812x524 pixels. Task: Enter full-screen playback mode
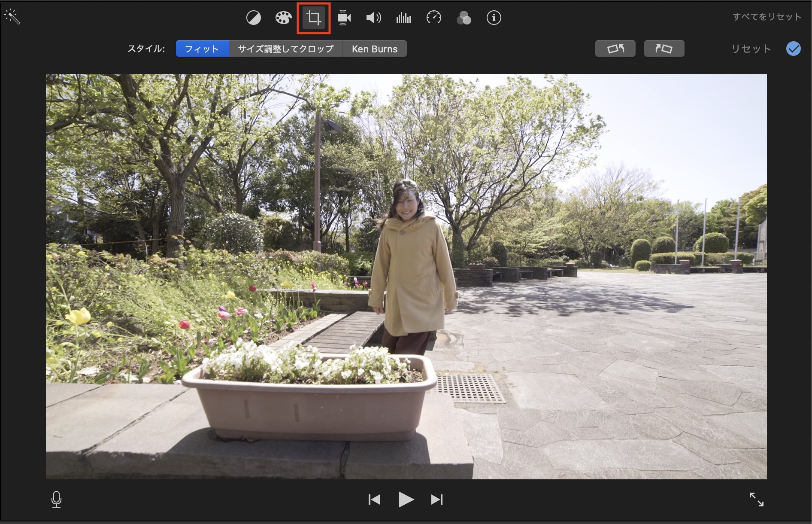[x=757, y=500]
